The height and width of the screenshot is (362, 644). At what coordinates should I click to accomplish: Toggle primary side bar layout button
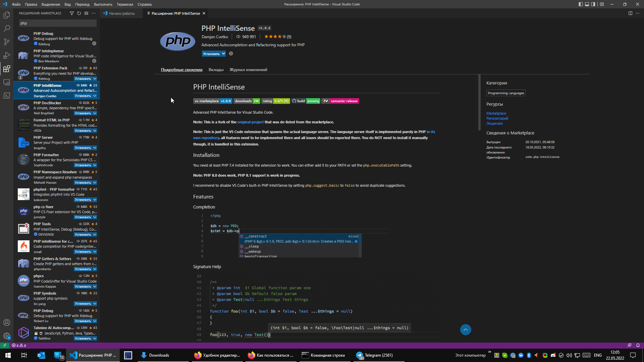point(581,4)
